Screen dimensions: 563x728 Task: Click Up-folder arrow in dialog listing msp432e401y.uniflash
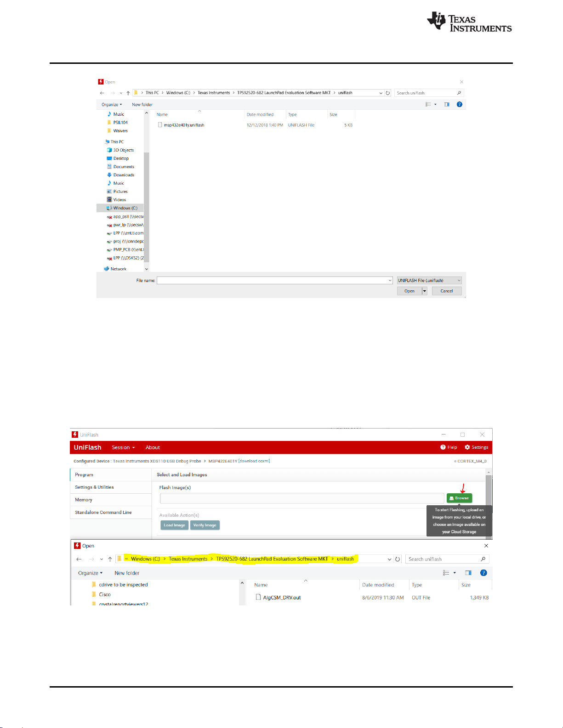(128, 93)
